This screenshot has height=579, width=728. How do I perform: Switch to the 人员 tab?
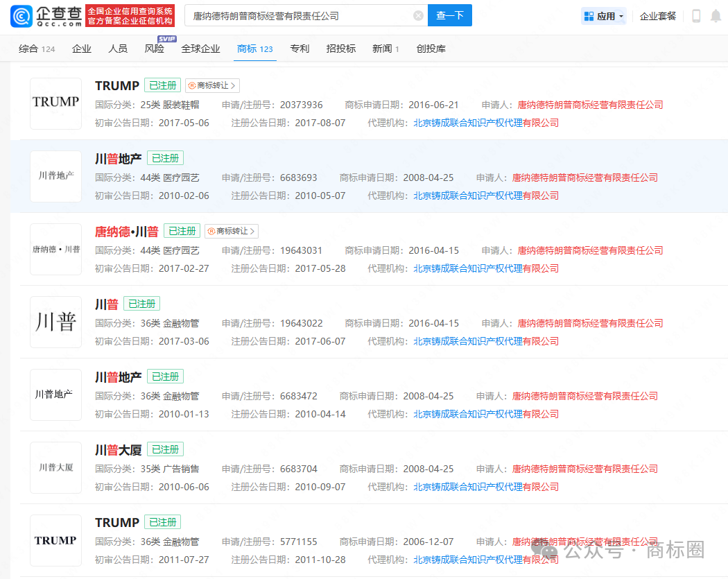pos(118,49)
